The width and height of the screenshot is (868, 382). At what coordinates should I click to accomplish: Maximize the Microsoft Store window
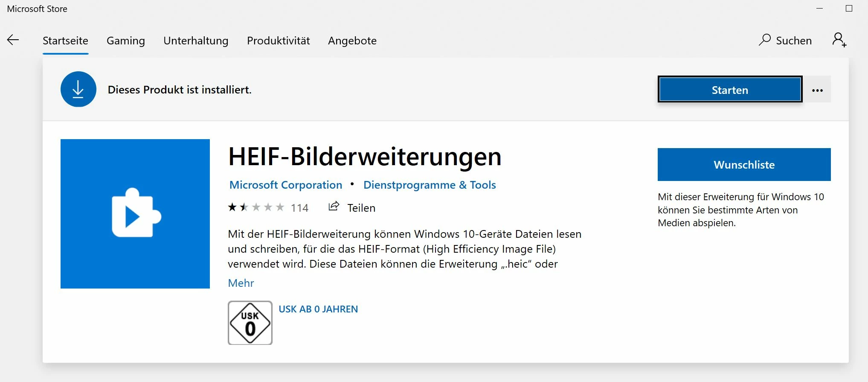pos(849,9)
